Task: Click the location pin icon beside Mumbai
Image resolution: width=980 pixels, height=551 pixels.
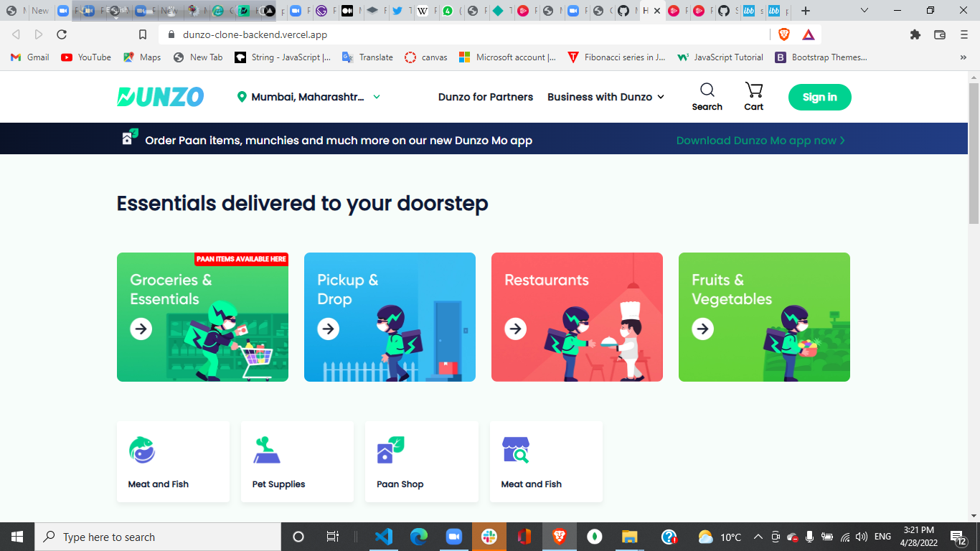Action: click(242, 97)
